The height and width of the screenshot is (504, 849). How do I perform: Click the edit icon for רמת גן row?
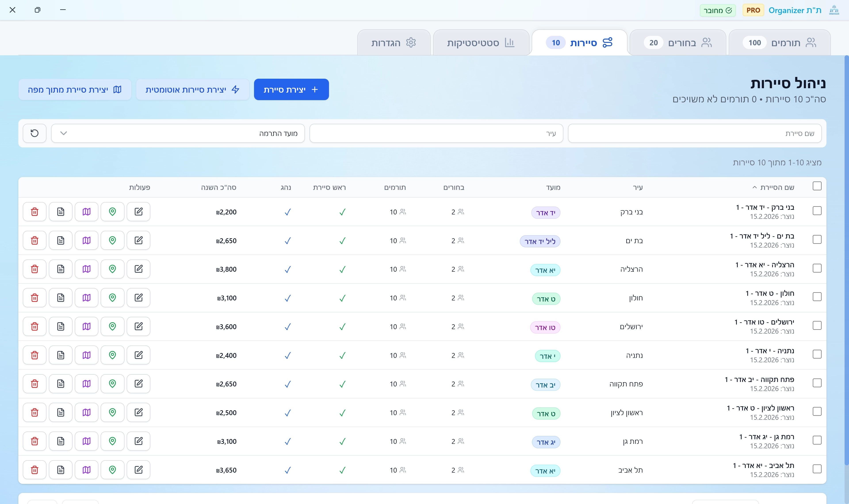[138, 441]
